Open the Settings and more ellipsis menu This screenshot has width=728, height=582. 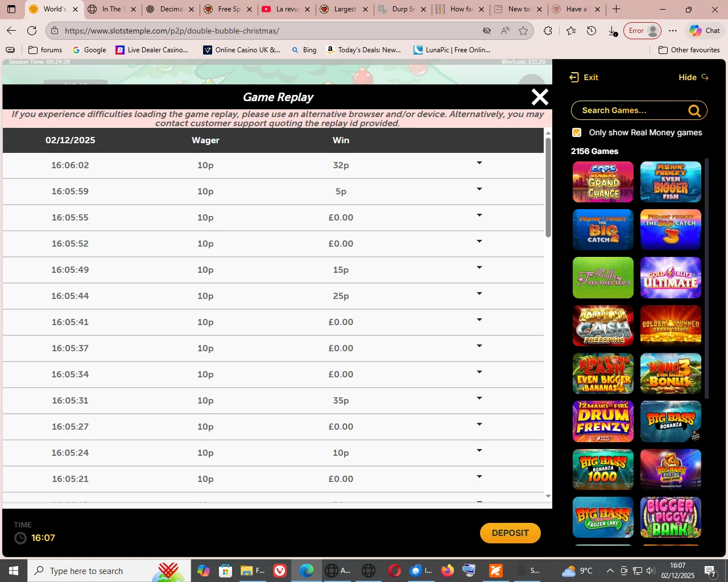coord(673,31)
